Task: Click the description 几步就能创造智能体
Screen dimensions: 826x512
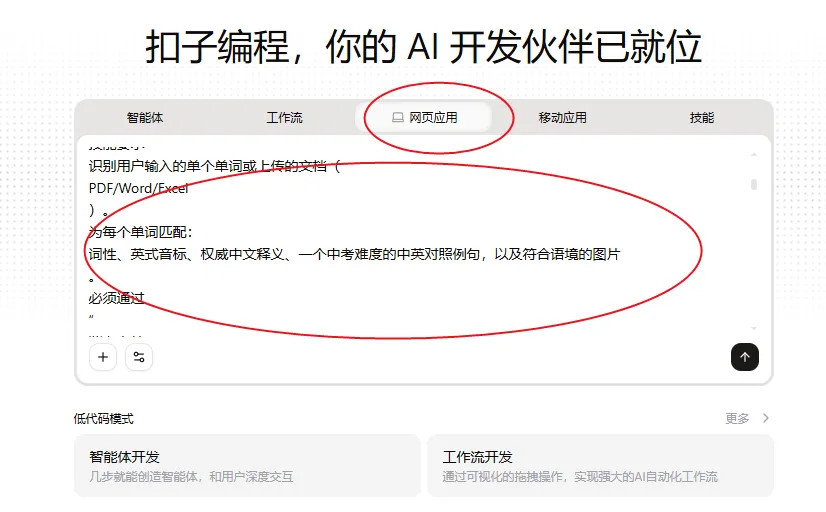Action: [x=191, y=477]
